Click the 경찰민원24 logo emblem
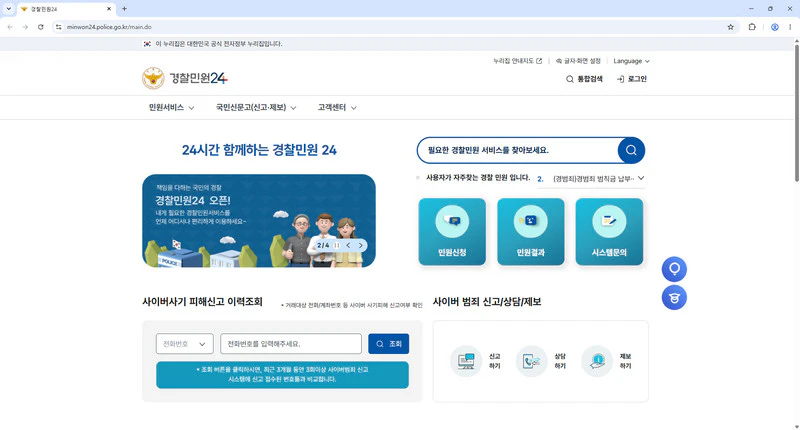Screen dimensions: 800x430 click(153, 78)
